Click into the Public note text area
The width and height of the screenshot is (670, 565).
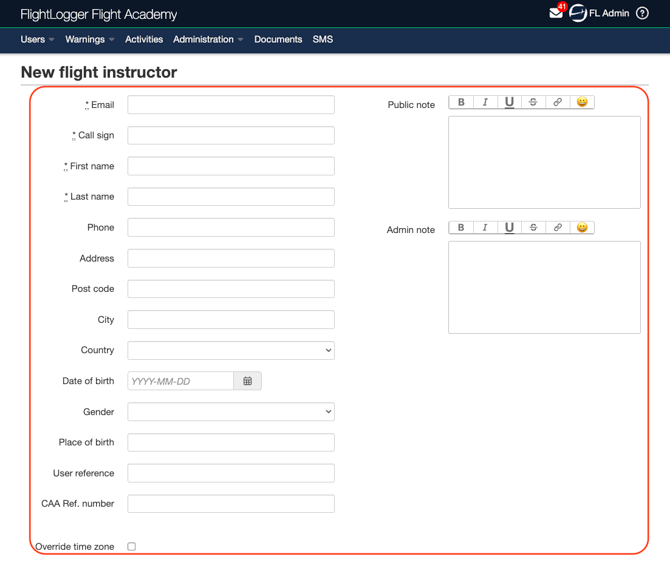(544, 162)
